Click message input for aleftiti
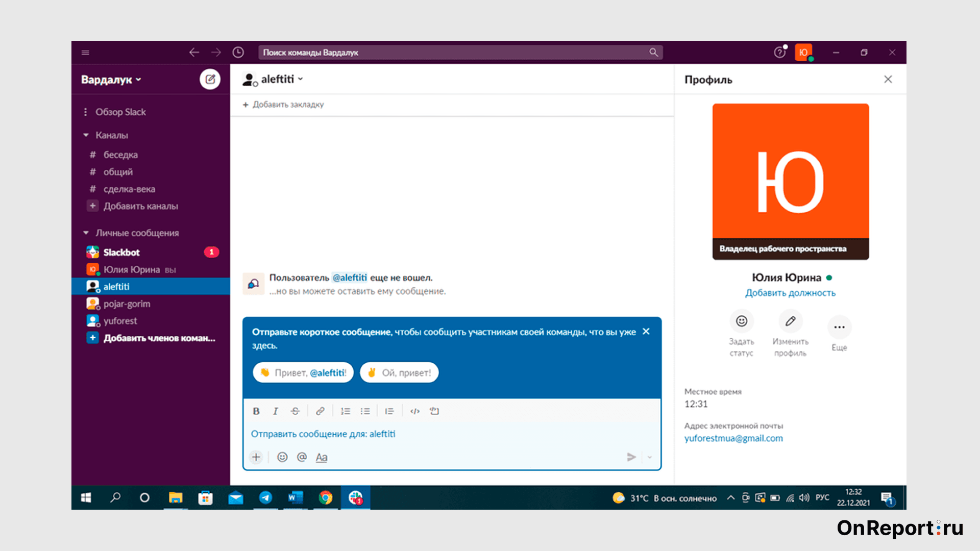 point(452,434)
